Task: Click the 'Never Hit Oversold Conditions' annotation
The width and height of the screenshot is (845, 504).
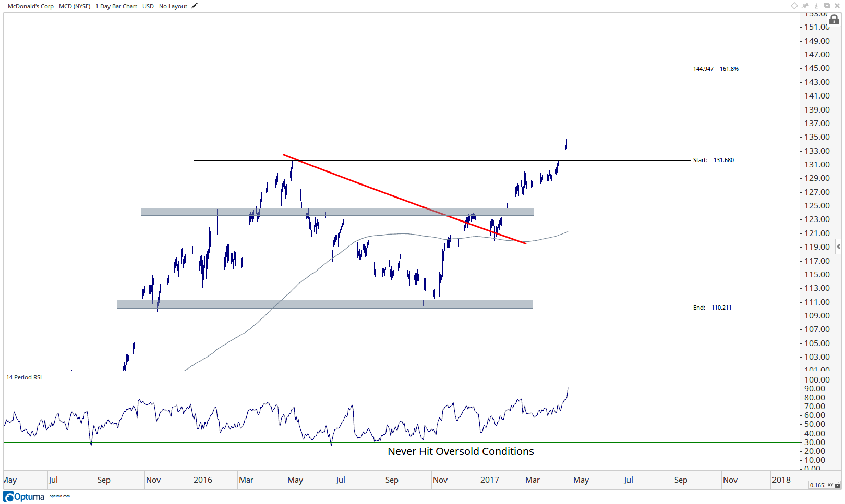Action: 461,451
